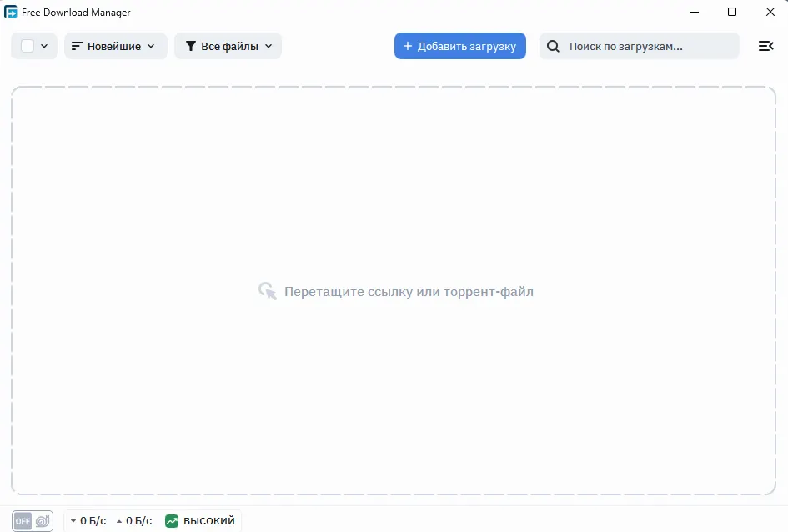This screenshot has height=532, width=788.
Task: Click the drag-and-drop cursor icon in drop area
Action: click(x=267, y=291)
